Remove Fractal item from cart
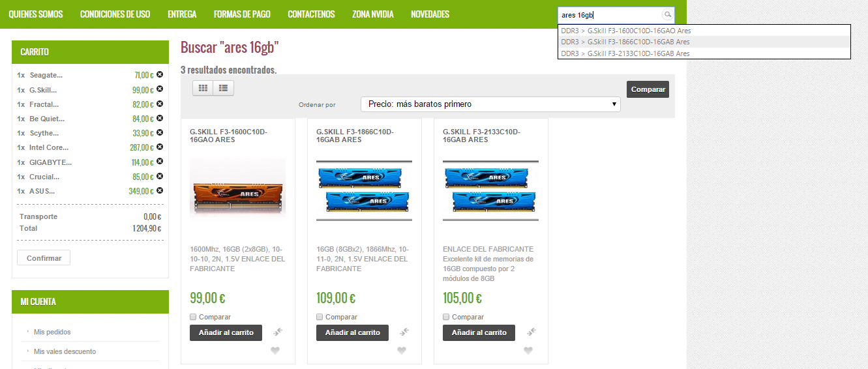Screen dimensions: 868x369 coord(160,104)
